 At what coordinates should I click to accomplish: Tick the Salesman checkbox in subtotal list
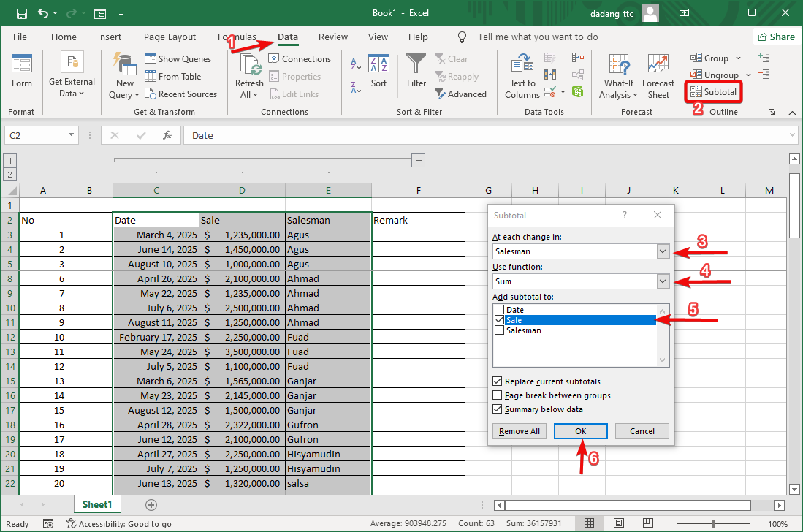pyautogui.click(x=499, y=330)
